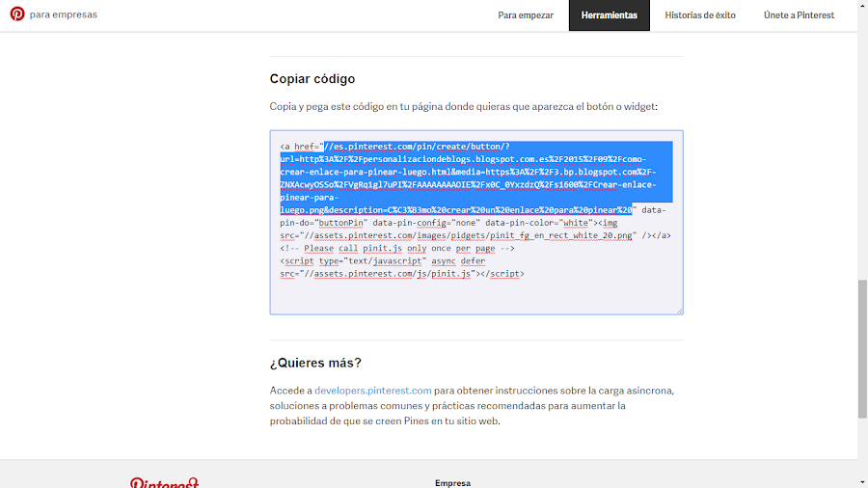Open the 'para empresas' header link
Image resolution: width=868 pixels, height=488 pixels.
63,14
